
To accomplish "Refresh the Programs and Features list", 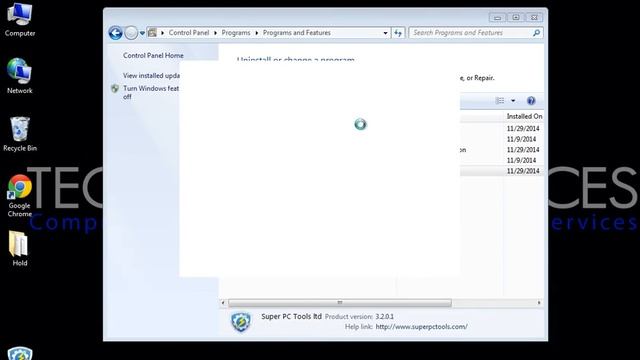I will (x=398, y=33).
